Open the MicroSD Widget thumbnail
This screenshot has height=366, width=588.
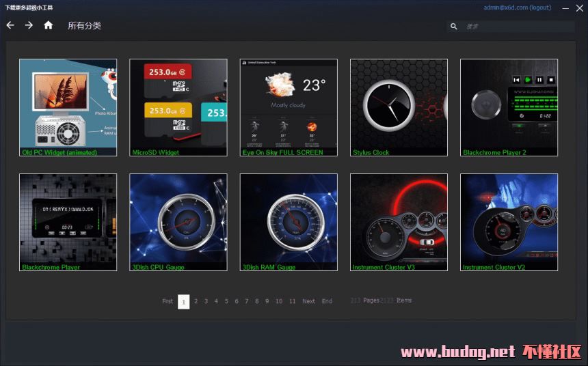click(178, 107)
